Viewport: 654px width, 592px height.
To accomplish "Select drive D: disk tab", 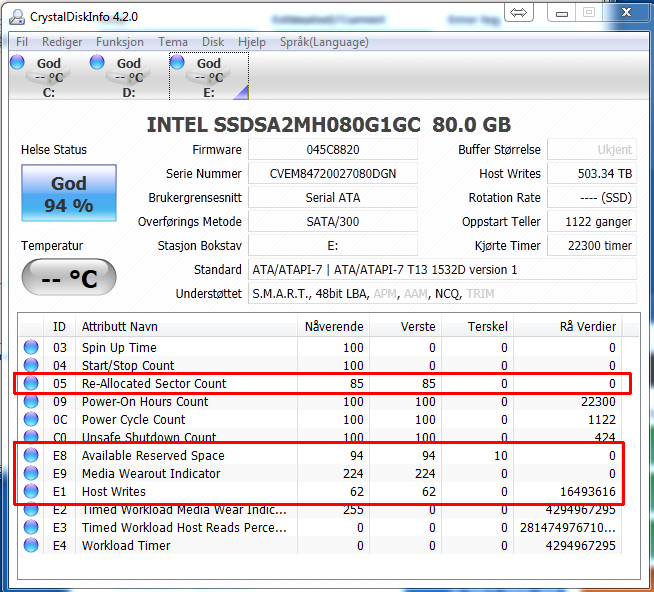I will point(129,77).
